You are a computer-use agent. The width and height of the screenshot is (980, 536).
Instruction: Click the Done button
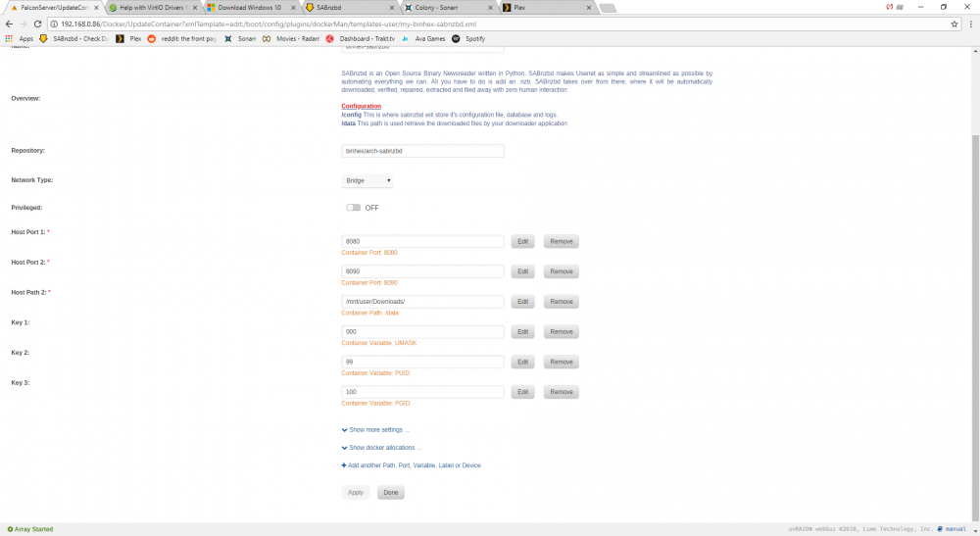click(x=391, y=492)
